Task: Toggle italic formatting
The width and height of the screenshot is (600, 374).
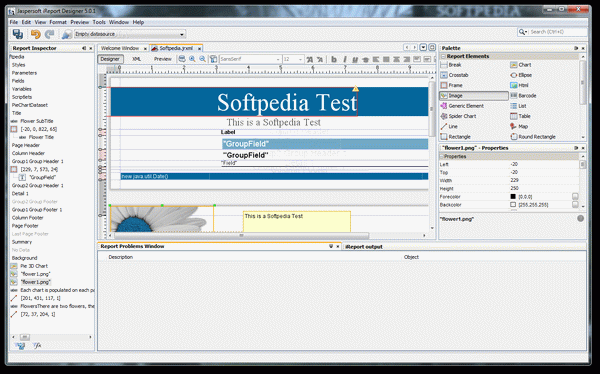Action: click(345, 59)
